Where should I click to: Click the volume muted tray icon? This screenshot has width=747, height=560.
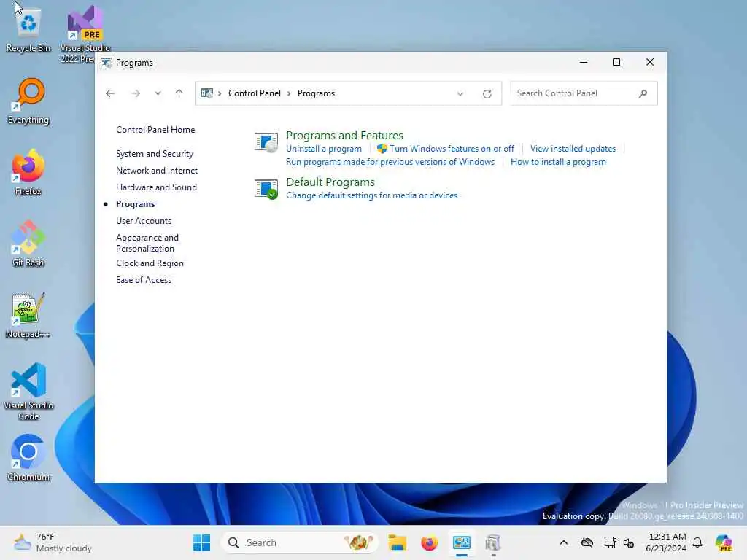point(629,542)
